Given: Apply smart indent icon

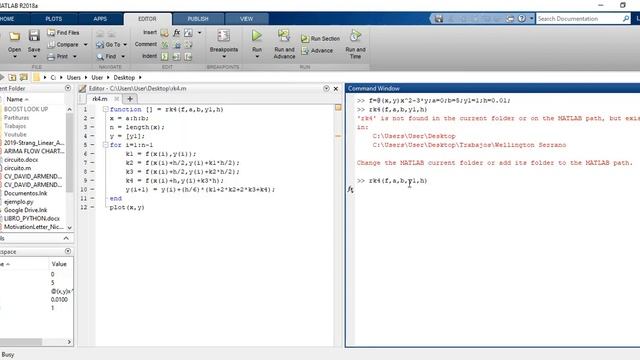Looking at the screenshot, I should (x=164, y=56).
